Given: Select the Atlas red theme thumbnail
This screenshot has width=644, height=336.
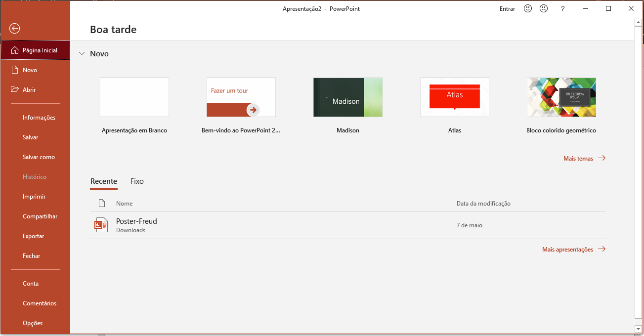Looking at the screenshot, I should (x=455, y=97).
